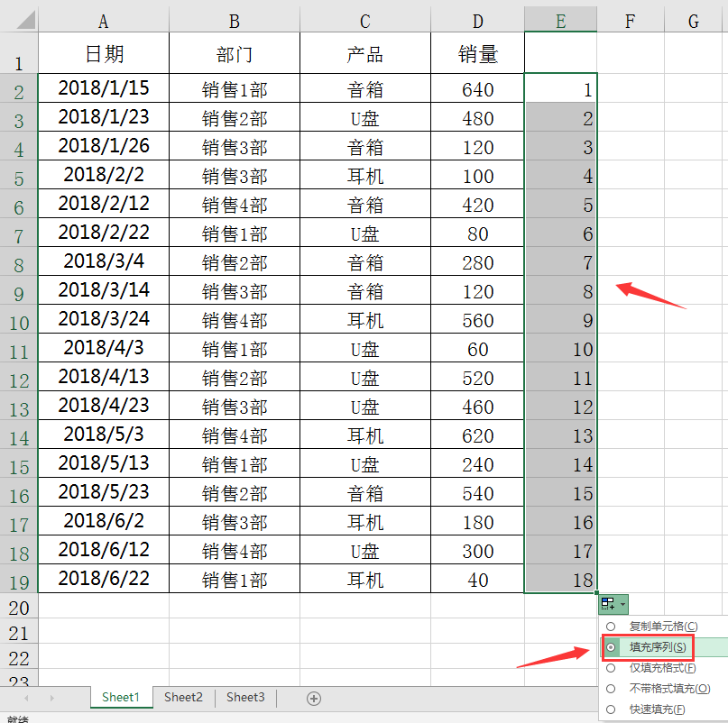Click the empty cell E1
728x723 pixels.
click(x=561, y=53)
